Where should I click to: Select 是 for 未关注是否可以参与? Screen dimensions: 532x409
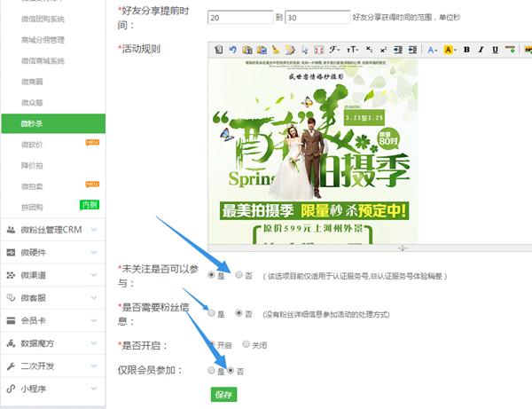211,275
